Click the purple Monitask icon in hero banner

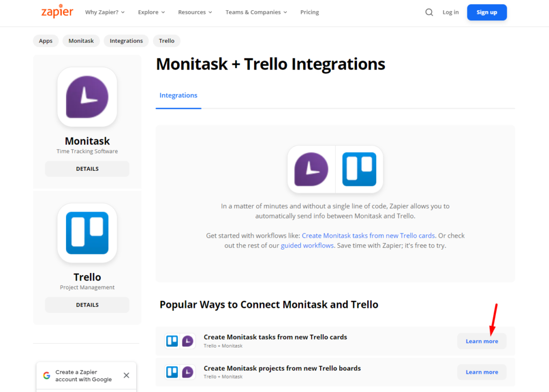click(311, 169)
